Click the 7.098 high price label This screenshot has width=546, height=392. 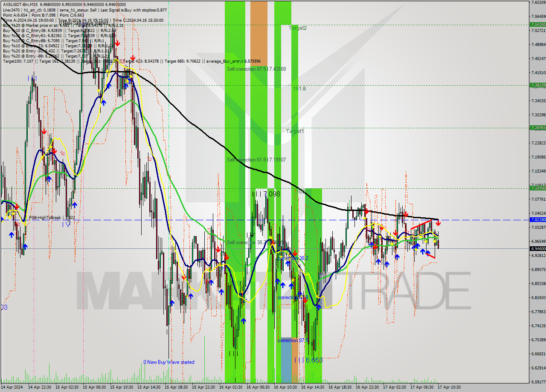coord(272,194)
